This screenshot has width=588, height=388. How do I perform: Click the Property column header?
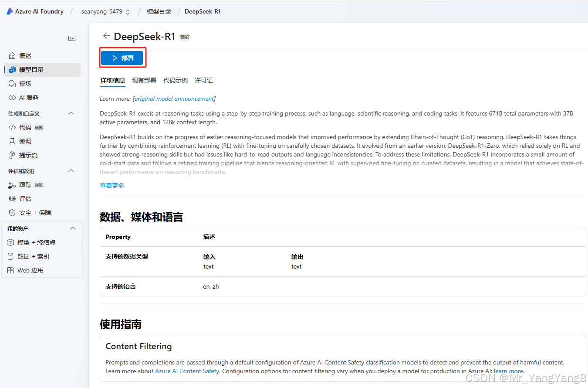pos(118,237)
